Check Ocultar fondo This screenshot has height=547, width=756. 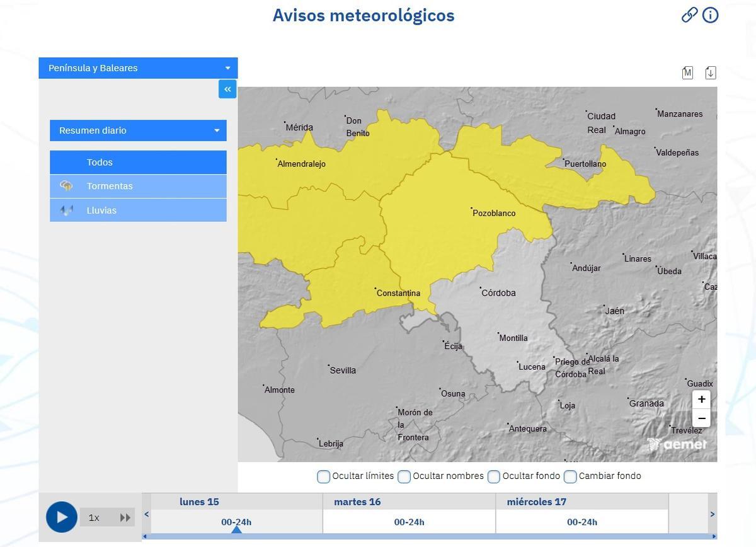(494, 476)
